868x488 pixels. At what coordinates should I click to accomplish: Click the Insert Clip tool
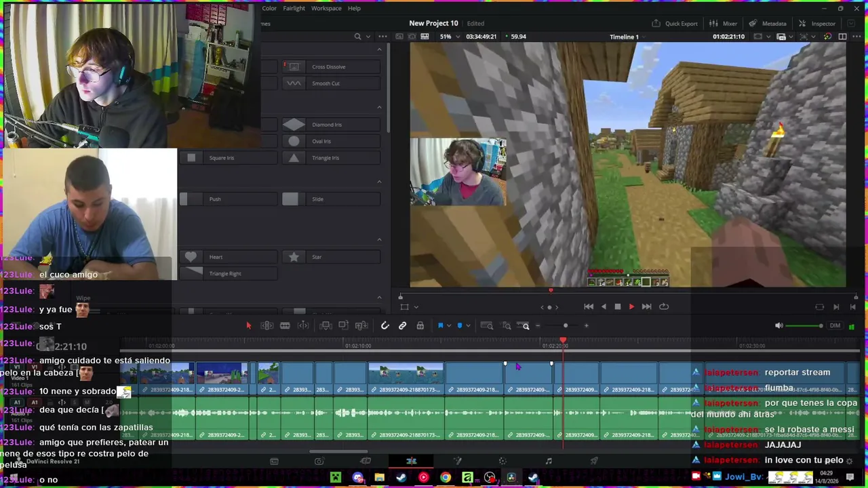(x=325, y=326)
